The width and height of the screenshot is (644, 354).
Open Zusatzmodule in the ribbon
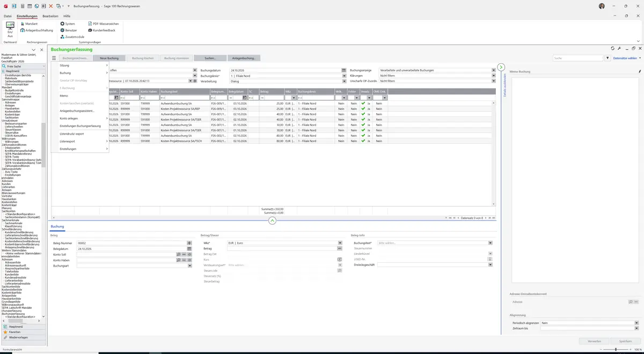coord(72,36)
